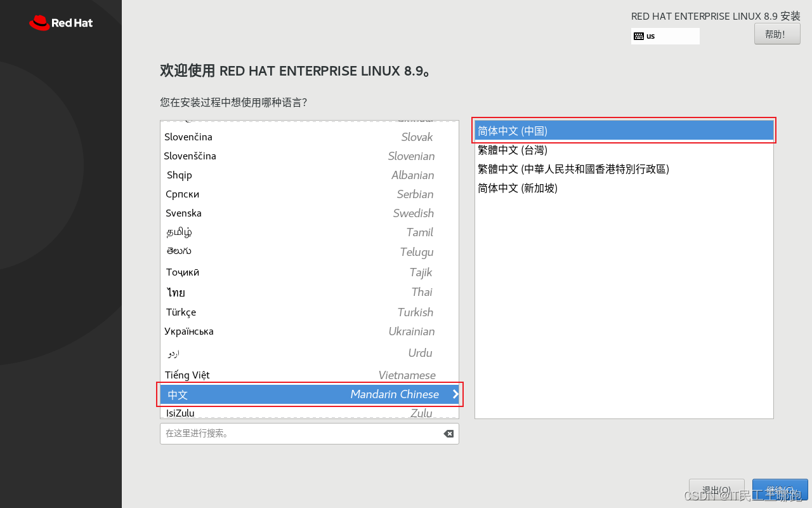Select Українська Ukrainian language row
Screen dimensions: 812x508
click(309, 331)
